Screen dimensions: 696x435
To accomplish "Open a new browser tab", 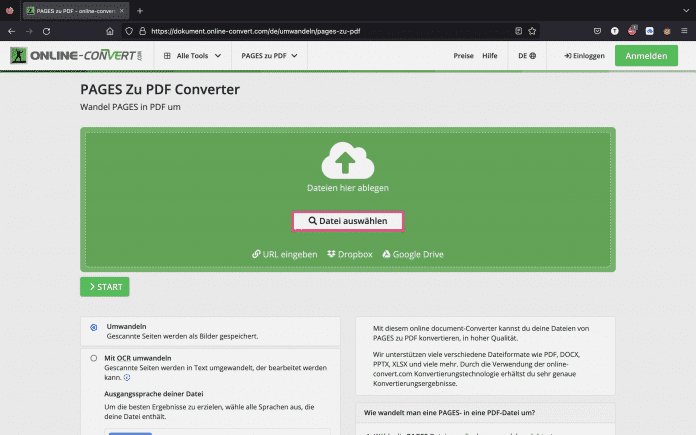I will coord(140,10).
